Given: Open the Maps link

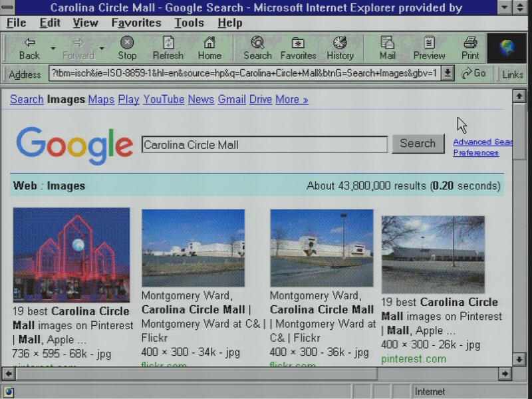Looking at the screenshot, I should [101, 99].
